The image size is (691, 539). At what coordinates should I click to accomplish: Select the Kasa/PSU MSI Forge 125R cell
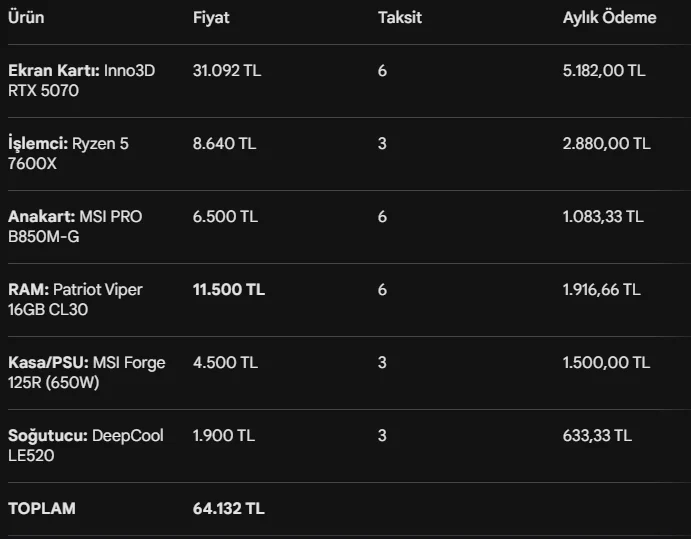pos(86,373)
